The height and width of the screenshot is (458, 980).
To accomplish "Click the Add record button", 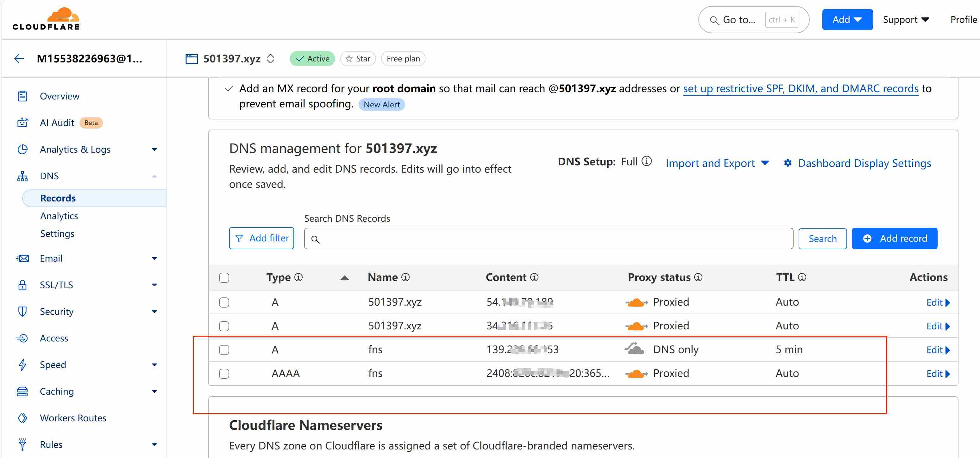I will pyautogui.click(x=895, y=238).
